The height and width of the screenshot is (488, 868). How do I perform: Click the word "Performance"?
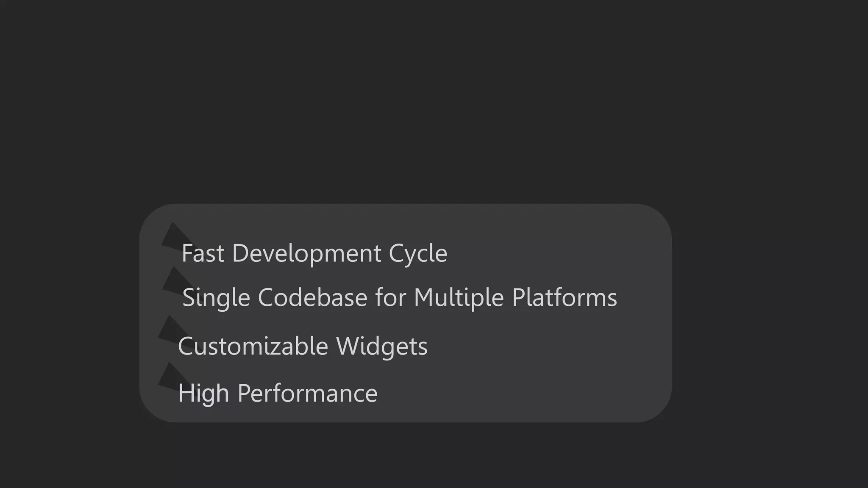[307, 393]
